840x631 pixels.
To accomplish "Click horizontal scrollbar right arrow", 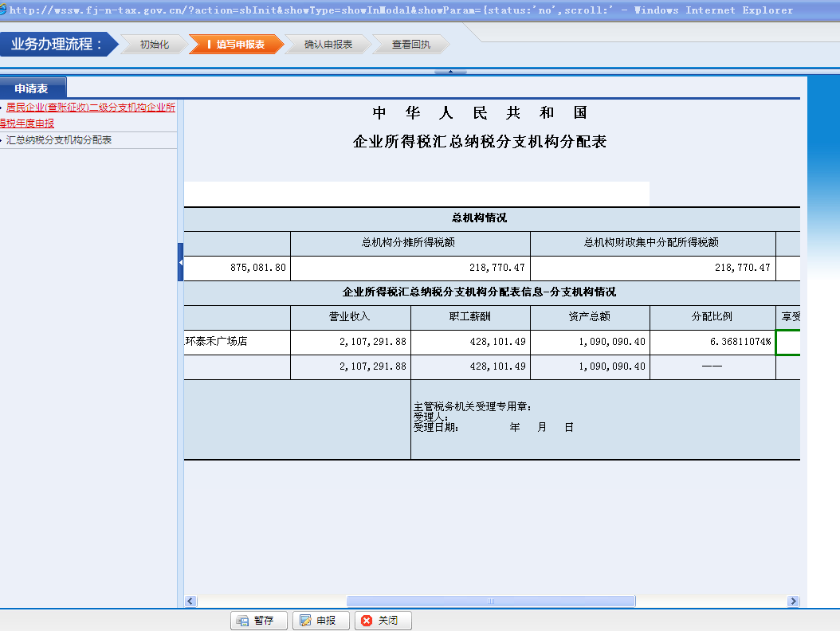I will click(794, 601).
